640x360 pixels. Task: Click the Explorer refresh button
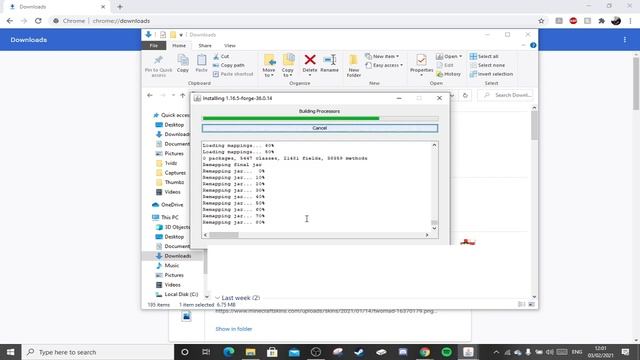click(465, 95)
